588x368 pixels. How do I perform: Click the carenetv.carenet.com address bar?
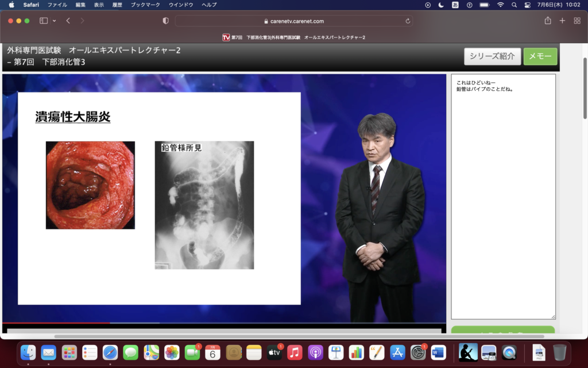[293, 21]
